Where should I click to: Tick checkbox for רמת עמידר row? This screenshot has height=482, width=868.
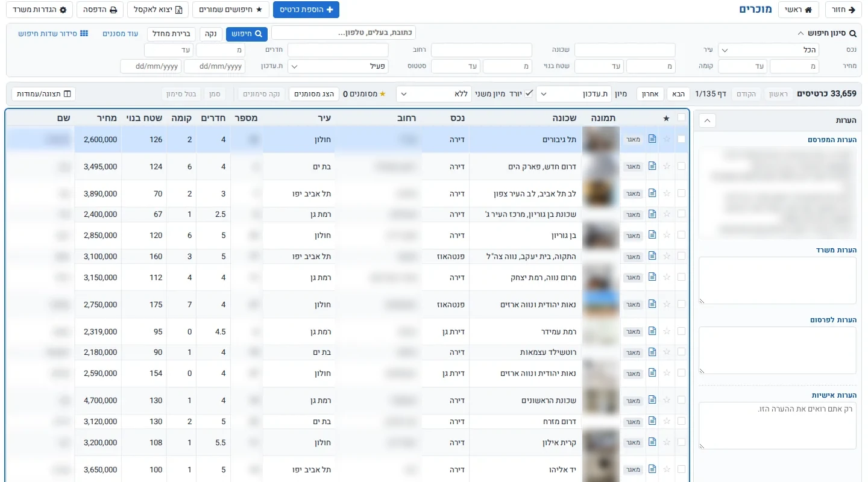(x=681, y=331)
